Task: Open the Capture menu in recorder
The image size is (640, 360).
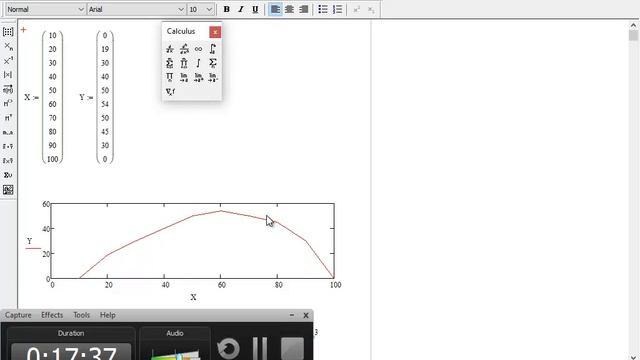Action: (18, 315)
